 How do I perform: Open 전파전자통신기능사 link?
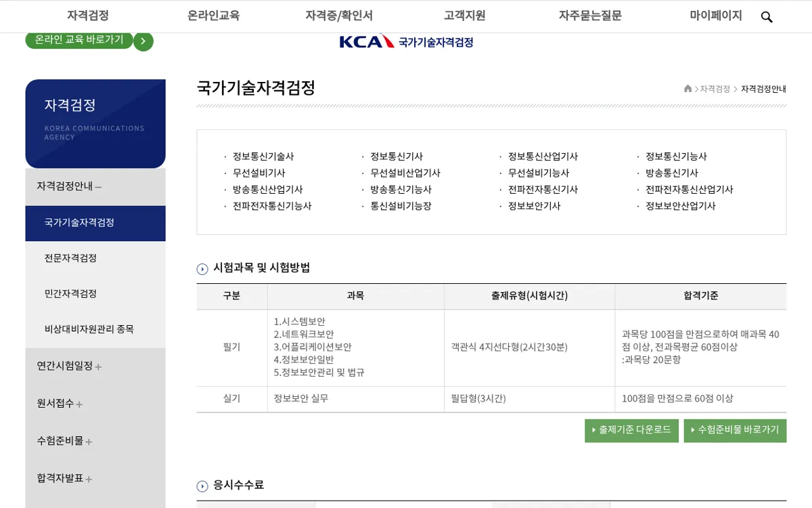pos(272,207)
